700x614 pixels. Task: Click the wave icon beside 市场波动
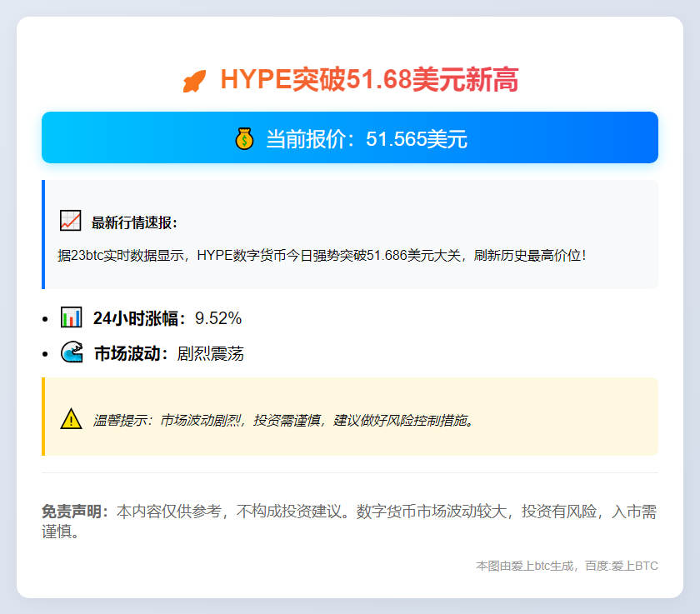point(71,352)
